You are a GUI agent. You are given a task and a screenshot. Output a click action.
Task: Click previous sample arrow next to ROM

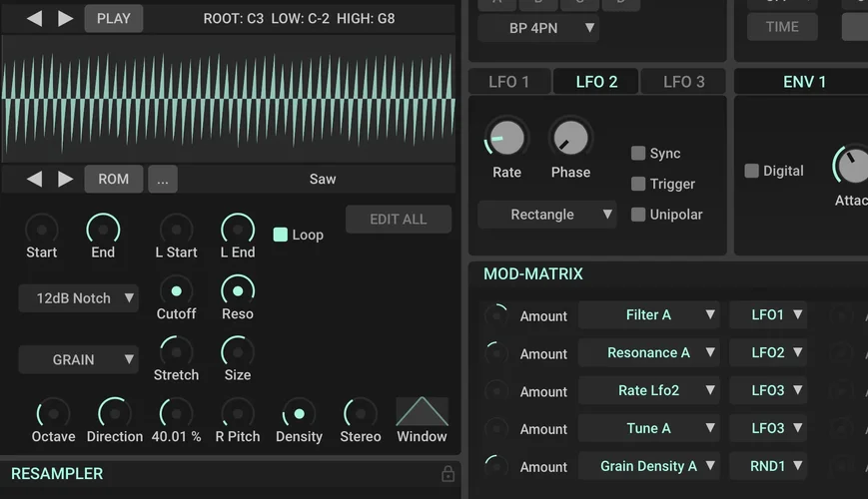point(34,180)
